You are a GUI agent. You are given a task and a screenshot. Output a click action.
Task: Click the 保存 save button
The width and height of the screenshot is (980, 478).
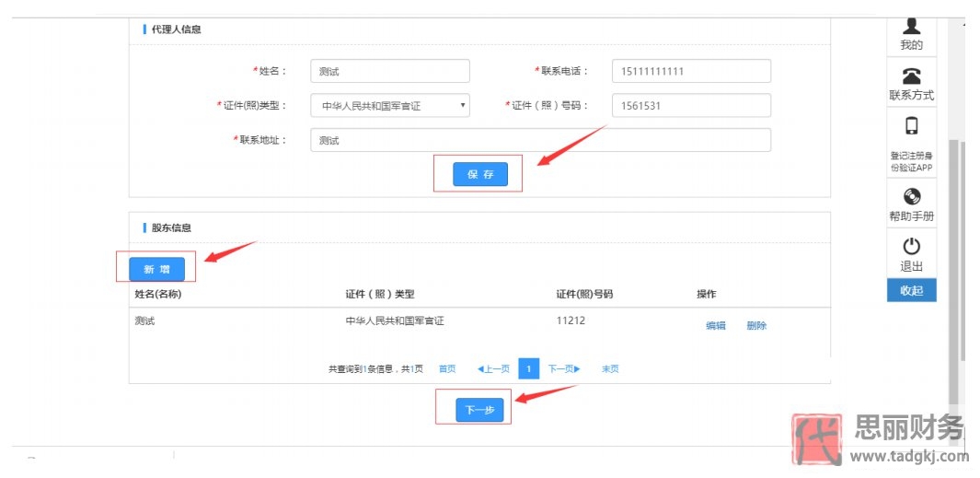click(480, 174)
